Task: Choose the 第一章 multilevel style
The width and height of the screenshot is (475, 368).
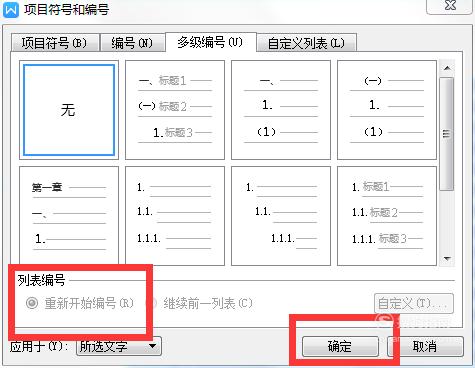Action: 69,216
